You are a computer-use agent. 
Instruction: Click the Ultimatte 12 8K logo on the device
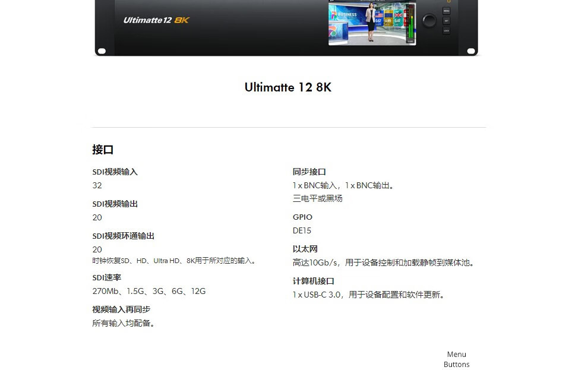(x=156, y=20)
